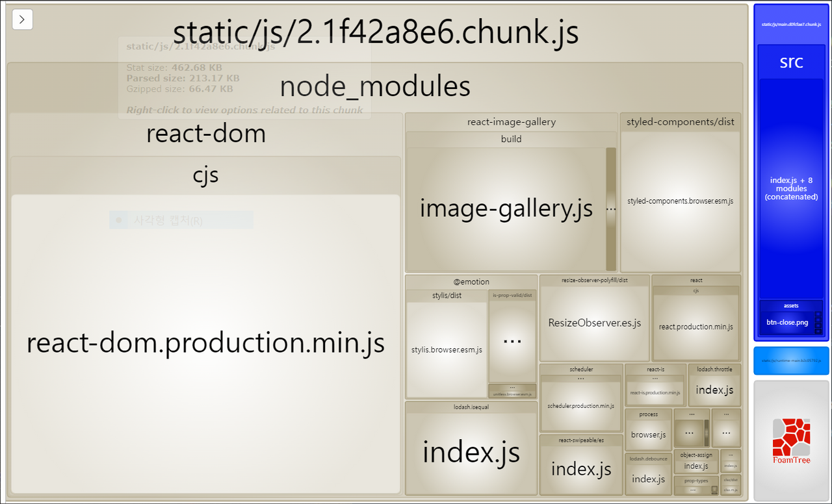Image resolution: width=832 pixels, height=504 pixels.
Task: Click index.js under lodash.isequal
Action: [x=471, y=453]
